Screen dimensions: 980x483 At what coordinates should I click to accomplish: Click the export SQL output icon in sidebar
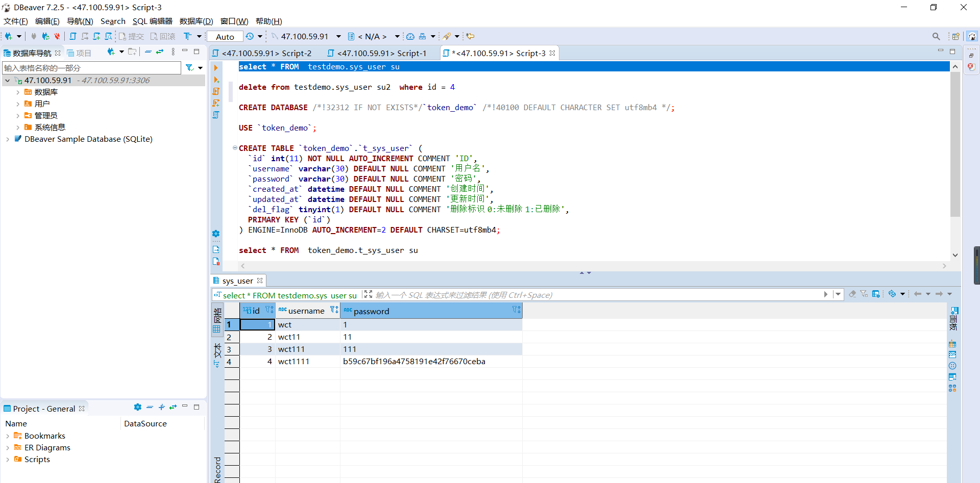point(216,249)
